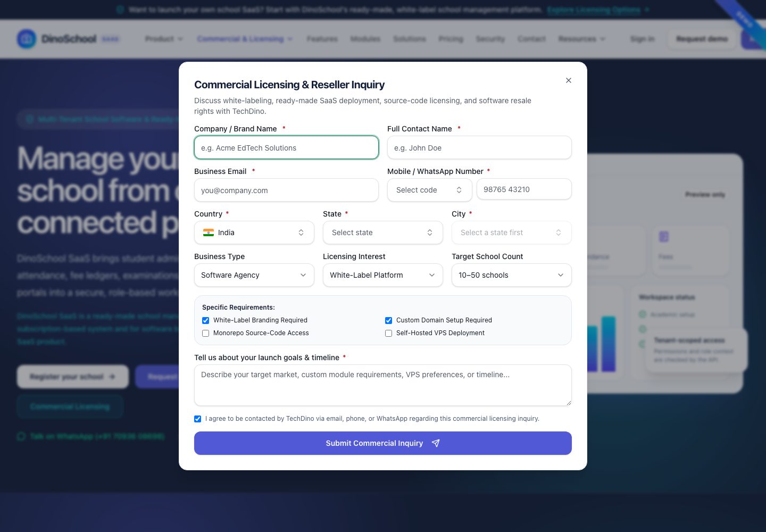Click the Sign in link

(642, 39)
